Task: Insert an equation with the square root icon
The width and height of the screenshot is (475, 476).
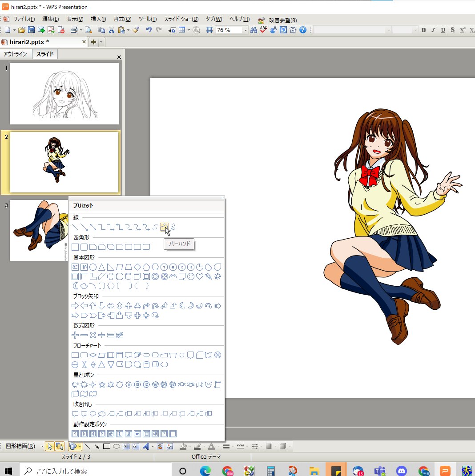Action: point(172,30)
